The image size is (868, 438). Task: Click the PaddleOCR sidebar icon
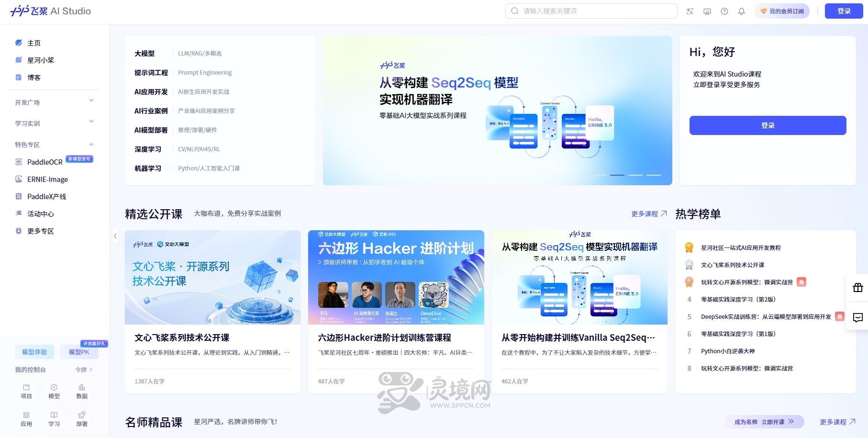[x=19, y=162]
